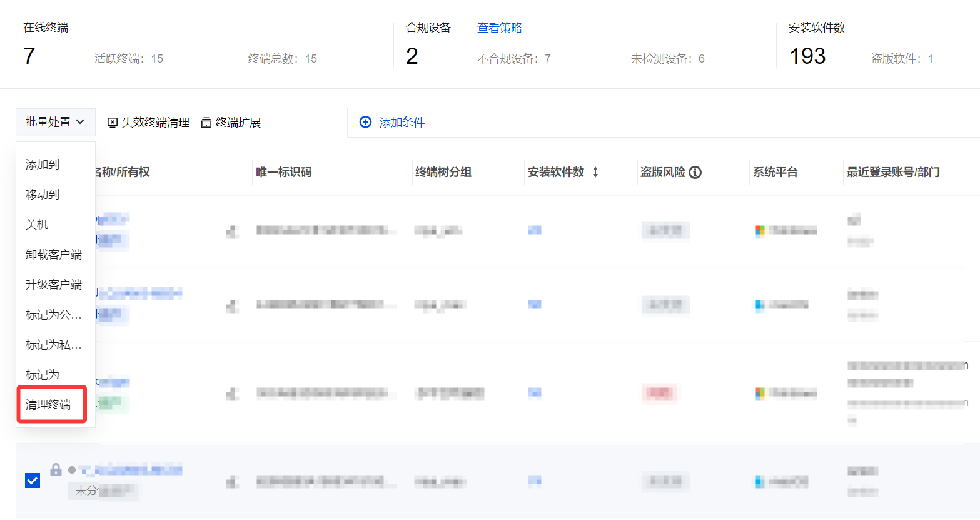Screen dimensions: 980x520
Task: Uncheck the checked box in the bottom row
Action: (x=33, y=481)
